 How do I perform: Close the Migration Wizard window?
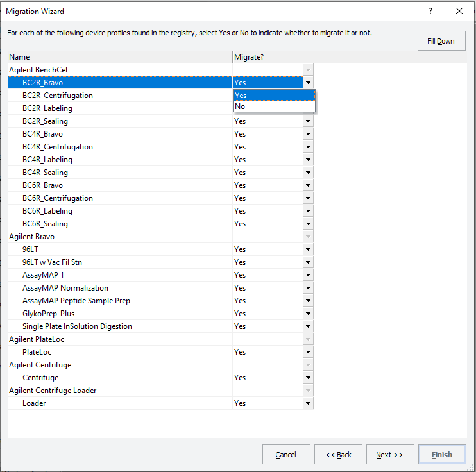(459, 12)
